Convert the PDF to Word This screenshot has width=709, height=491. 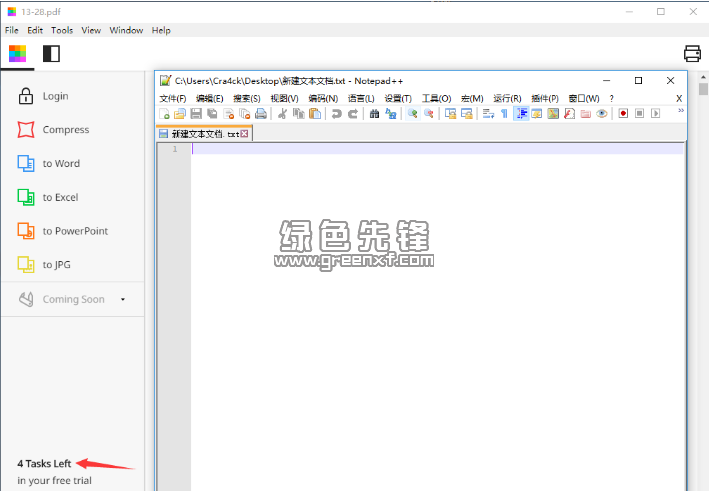click(26, 164)
